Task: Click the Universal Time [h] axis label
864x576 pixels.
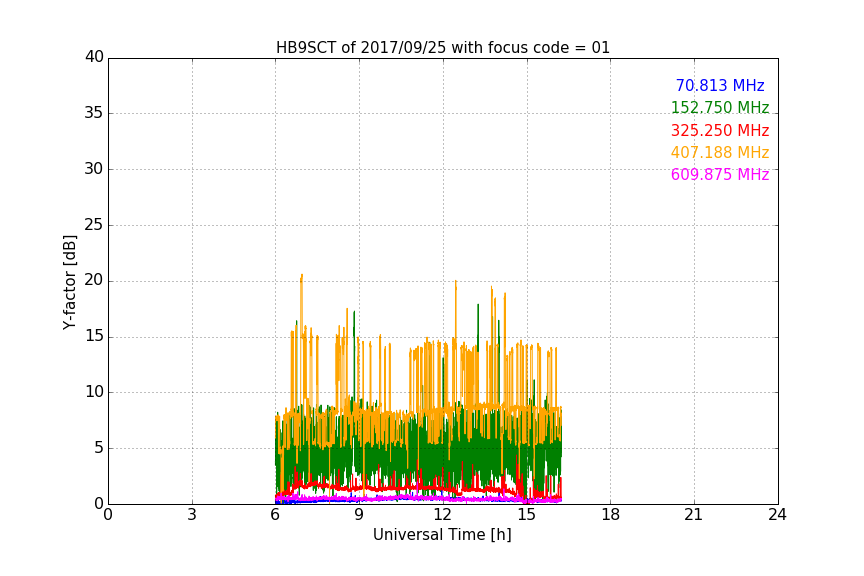Action: [442, 535]
